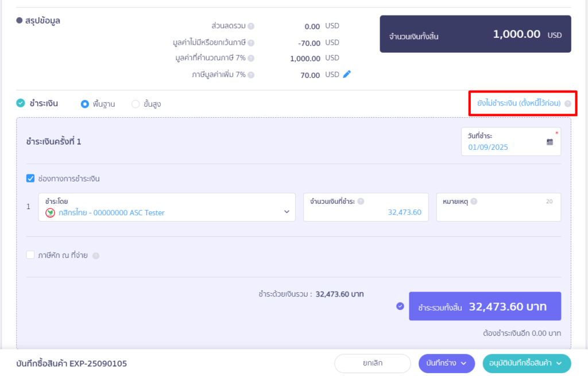Click help icon beside มูลค่าไม่มีหรือยกเว้นภาษี

[251, 42]
